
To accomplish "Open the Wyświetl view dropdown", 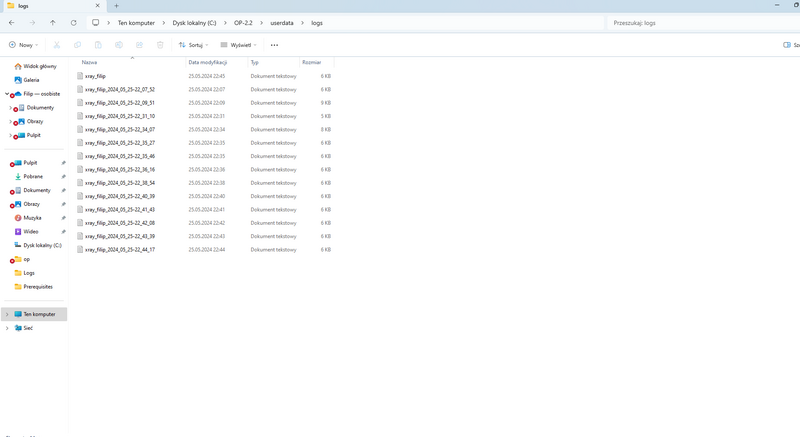I will pyautogui.click(x=240, y=45).
